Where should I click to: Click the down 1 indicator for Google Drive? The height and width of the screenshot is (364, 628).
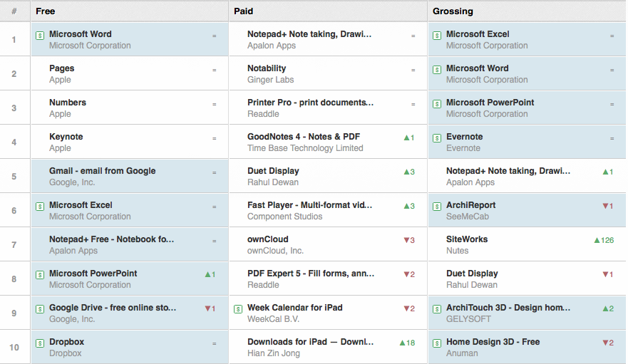point(210,308)
